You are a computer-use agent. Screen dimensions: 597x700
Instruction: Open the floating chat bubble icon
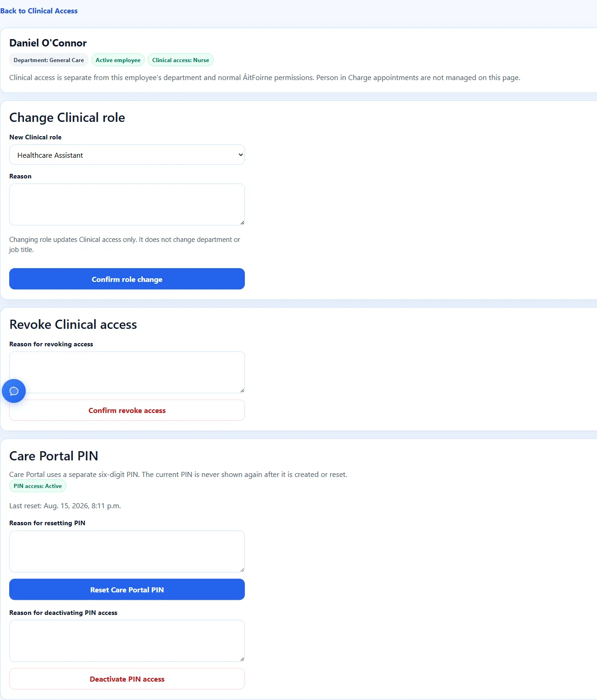click(x=14, y=391)
